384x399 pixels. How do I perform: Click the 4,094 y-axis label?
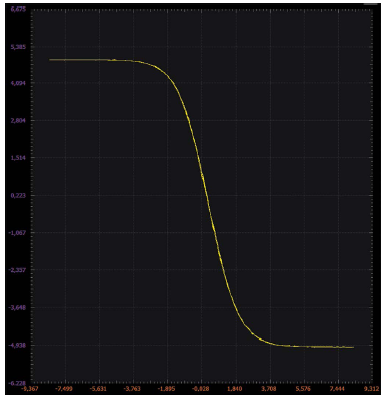[19, 83]
